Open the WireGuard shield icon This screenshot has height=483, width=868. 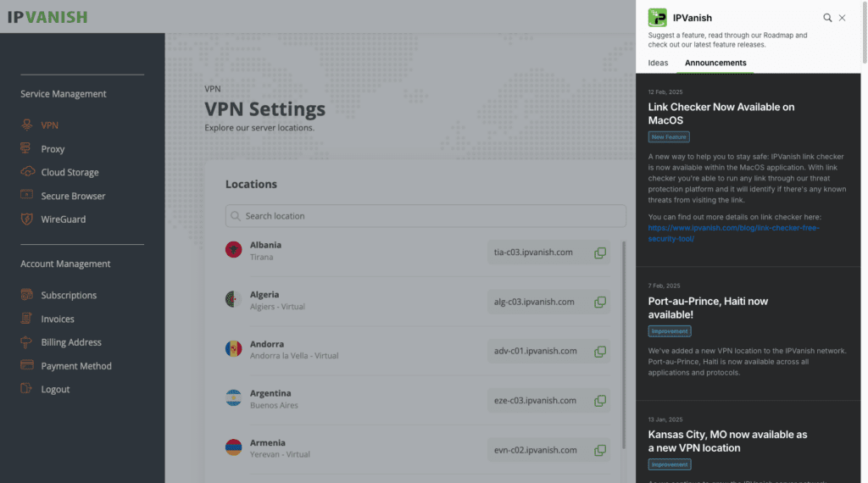(x=26, y=219)
